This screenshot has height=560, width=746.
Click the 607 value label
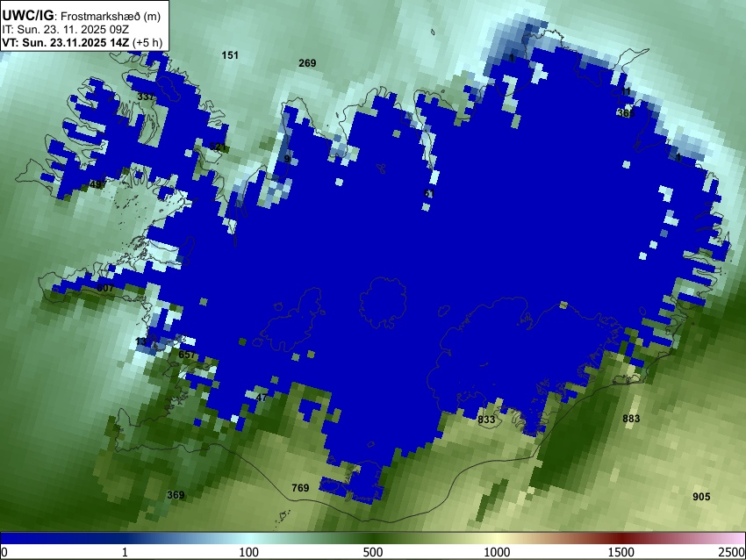pyautogui.click(x=105, y=288)
